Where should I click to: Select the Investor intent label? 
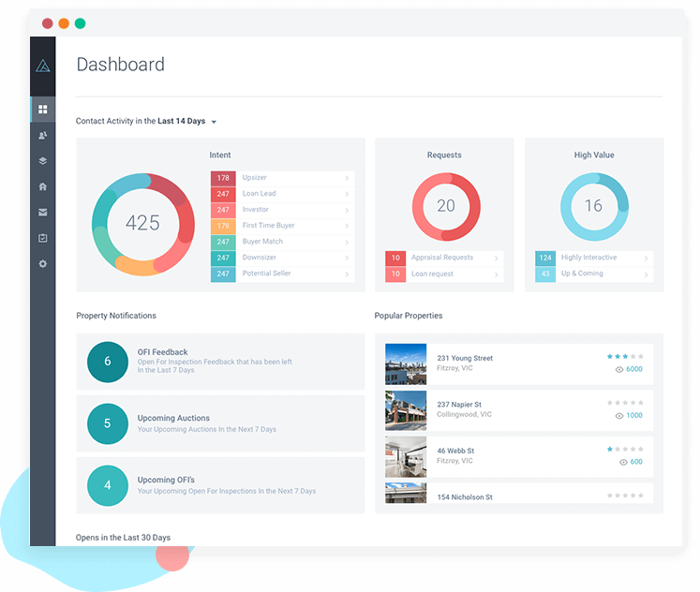(256, 209)
